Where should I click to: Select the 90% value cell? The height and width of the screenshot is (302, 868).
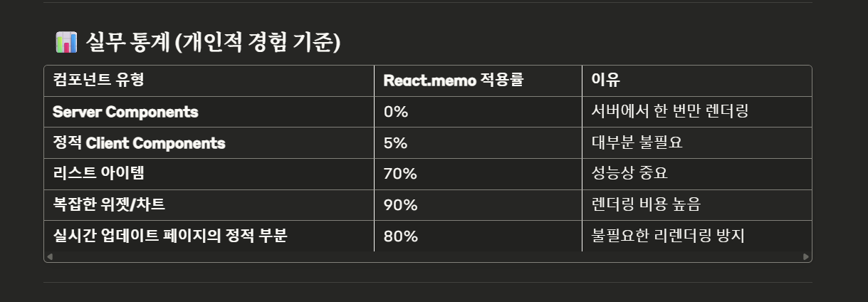479,205
